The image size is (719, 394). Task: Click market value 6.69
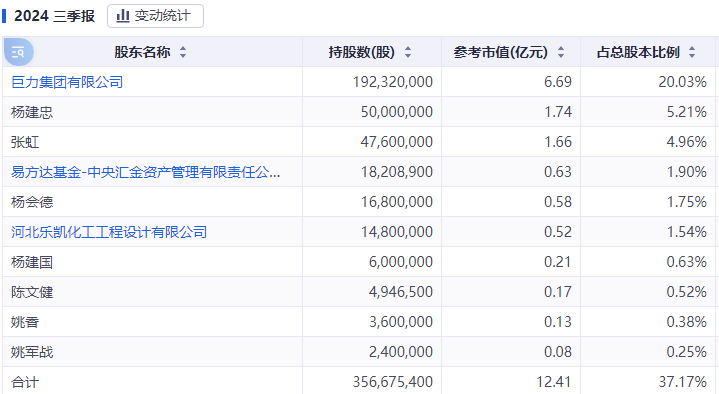pyautogui.click(x=558, y=82)
